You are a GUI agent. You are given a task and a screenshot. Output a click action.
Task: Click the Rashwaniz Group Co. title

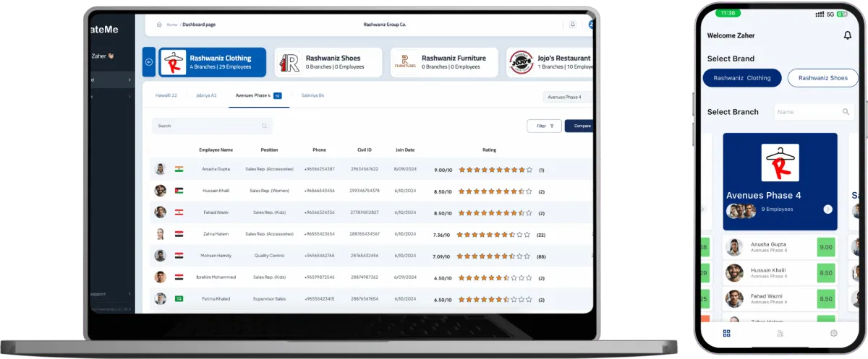point(385,25)
